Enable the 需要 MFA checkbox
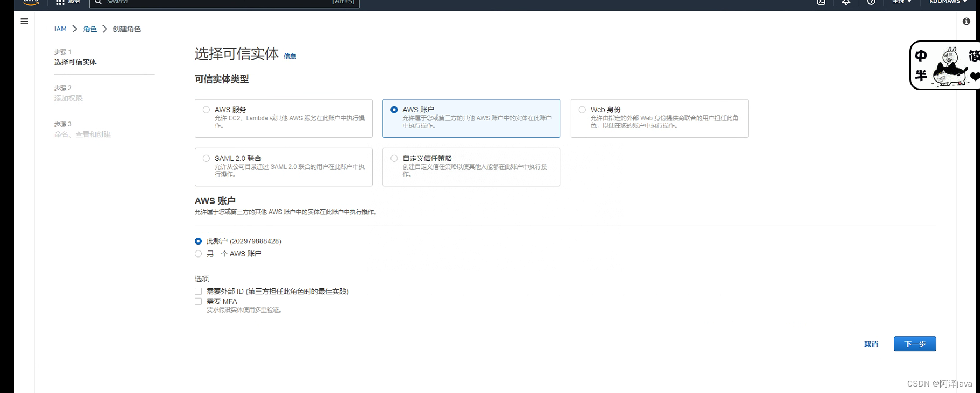Viewport: 980px width, 393px height. click(198, 302)
